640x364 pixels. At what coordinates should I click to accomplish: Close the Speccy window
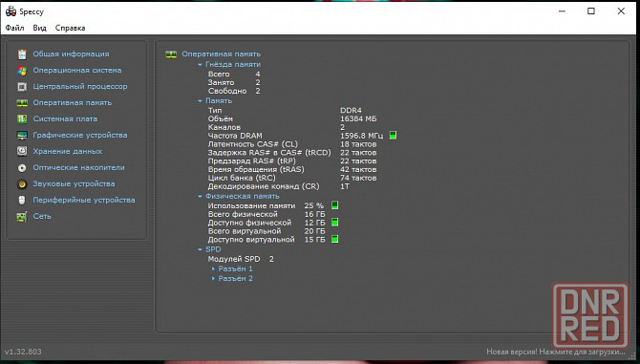(621, 11)
